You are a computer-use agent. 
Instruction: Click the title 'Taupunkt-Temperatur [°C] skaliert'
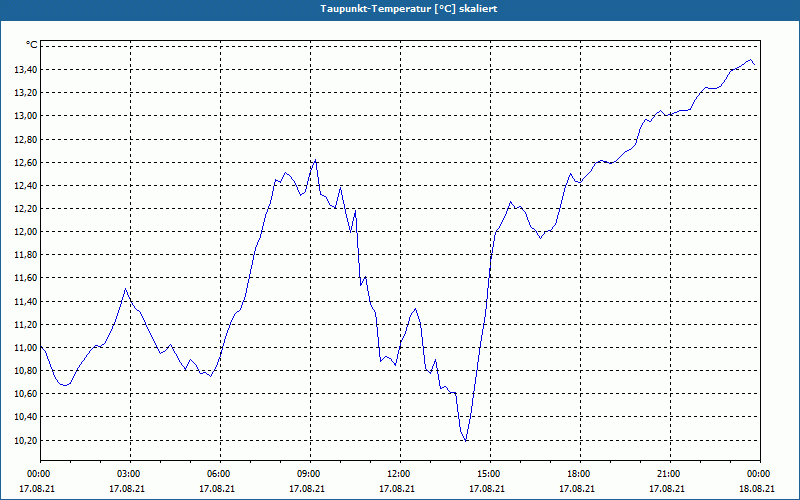[409, 9]
